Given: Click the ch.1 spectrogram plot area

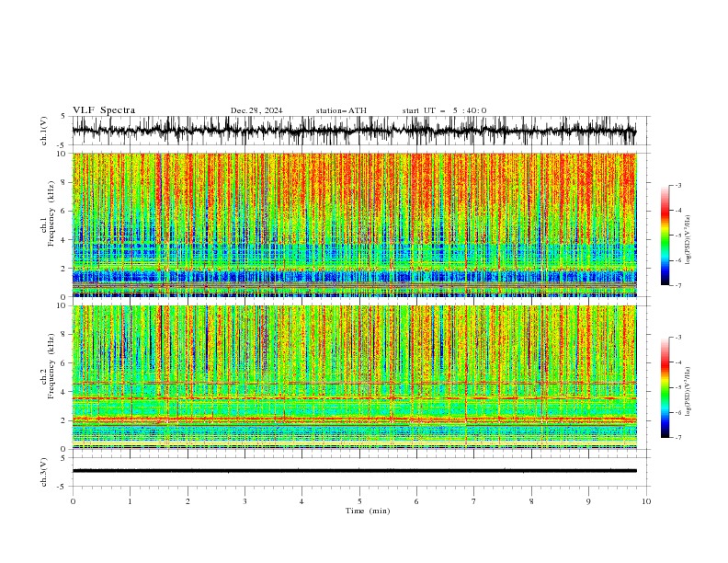Looking at the screenshot, I should click(x=354, y=224).
